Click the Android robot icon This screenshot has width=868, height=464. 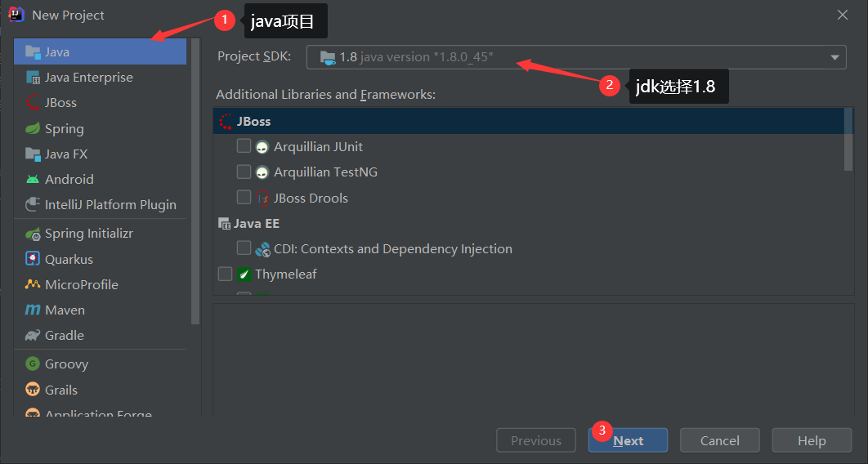[33, 179]
